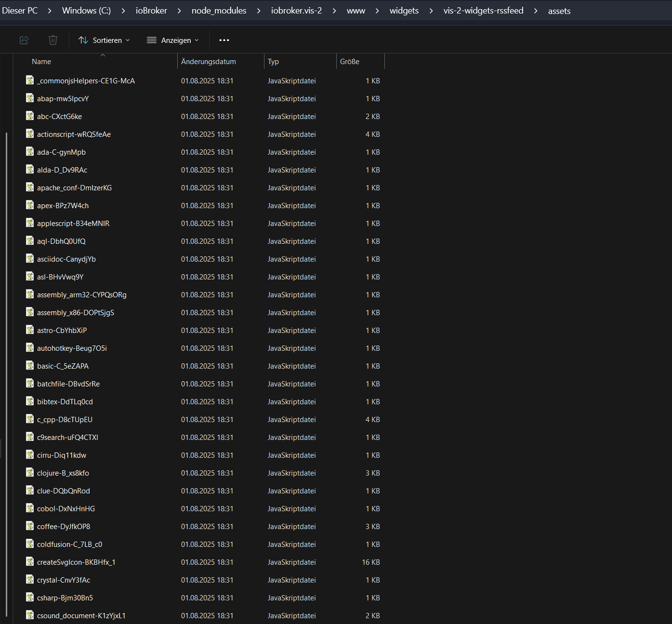This screenshot has width=672, height=624.
Task: Select the actionscript-wRQSfeAe file icon
Action: coord(30,134)
